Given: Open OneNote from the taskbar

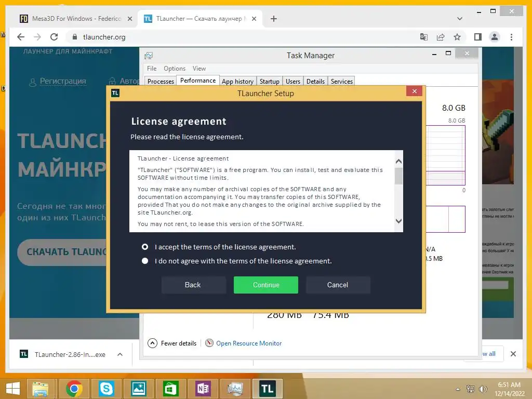Looking at the screenshot, I should (203, 389).
